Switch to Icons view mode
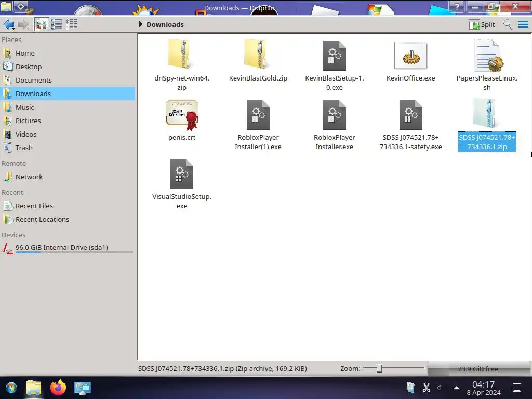532x399 pixels. tap(42, 24)
